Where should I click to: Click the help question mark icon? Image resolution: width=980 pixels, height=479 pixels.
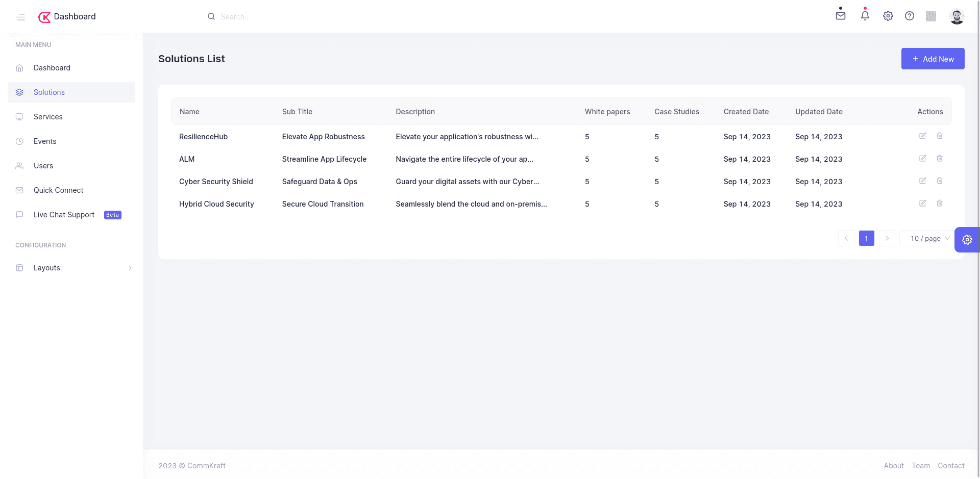click(909, 16)
